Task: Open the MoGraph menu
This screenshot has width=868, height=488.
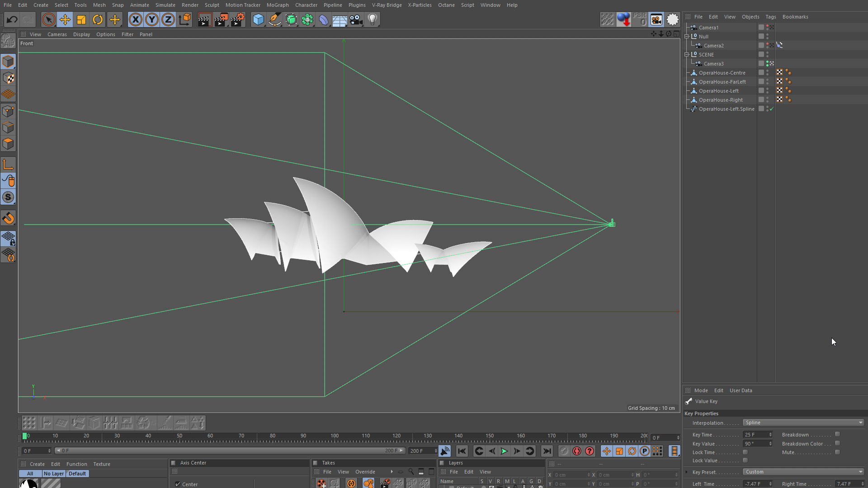Action: [x=277, y=5]
